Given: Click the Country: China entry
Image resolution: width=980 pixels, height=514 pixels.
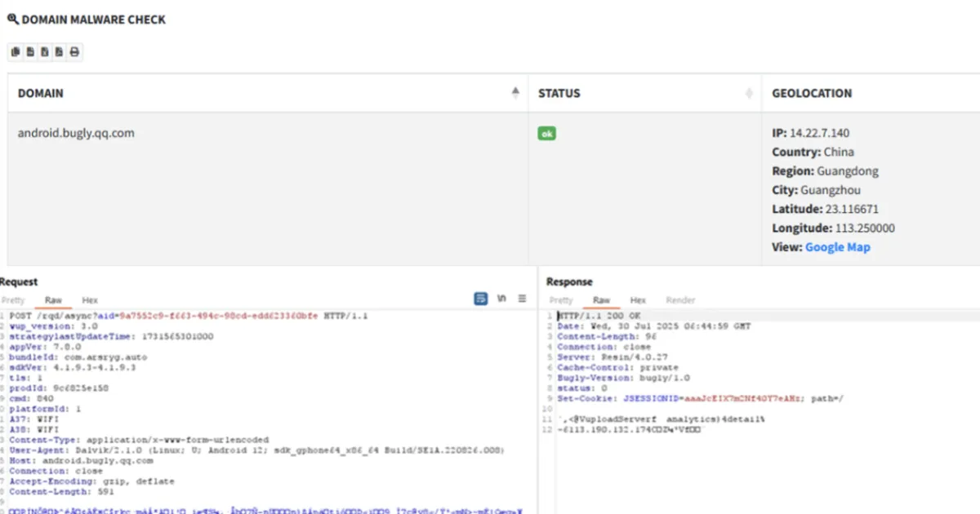Looking at the screenshot, I should tap(813, 152).
